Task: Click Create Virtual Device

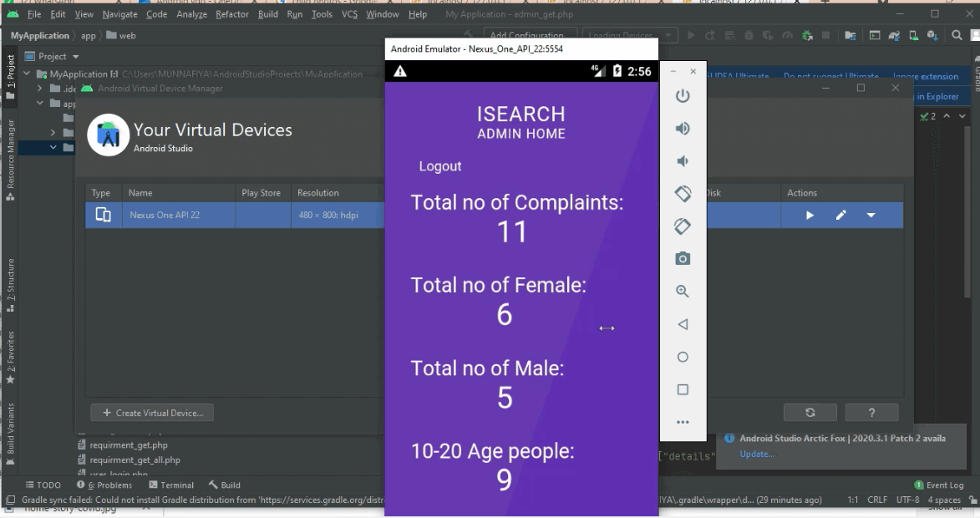Action: click(x=151, y=412)
